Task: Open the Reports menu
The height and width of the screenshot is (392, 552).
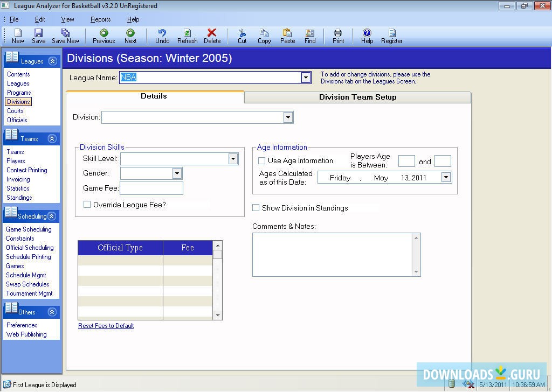Action: pos(101,19)
